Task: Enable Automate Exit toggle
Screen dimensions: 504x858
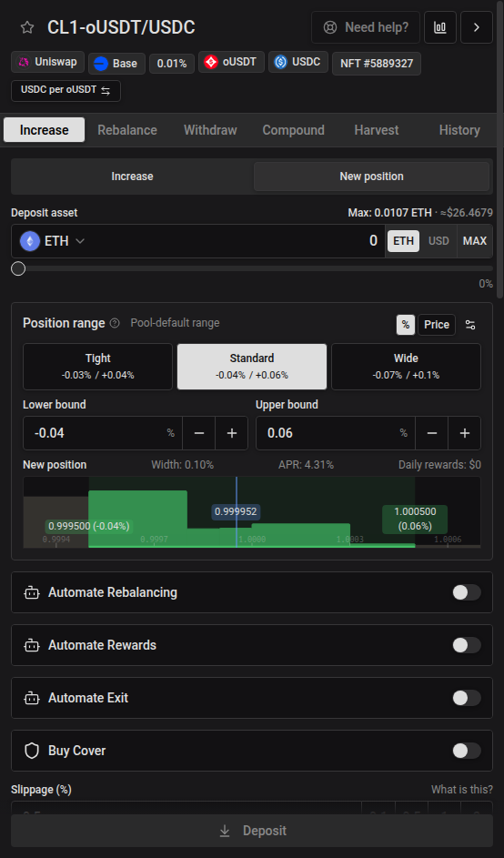Action: (466, 698)
